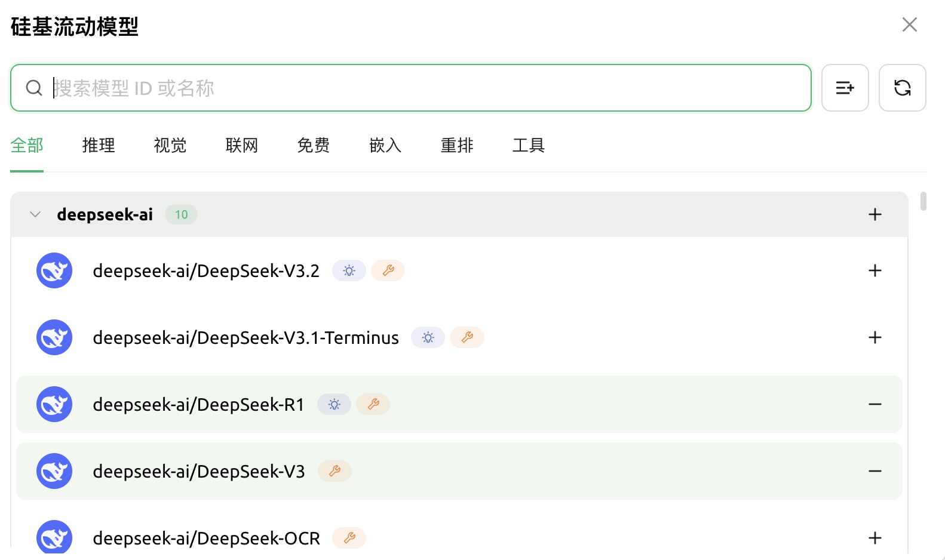Collapse the deepseek-ai group chevron
This screenshot has width=945, height=560.
35,214
